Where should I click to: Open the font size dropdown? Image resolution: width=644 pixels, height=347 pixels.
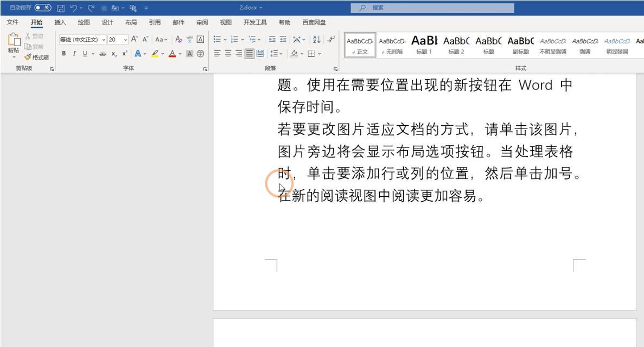pos(126,40)
